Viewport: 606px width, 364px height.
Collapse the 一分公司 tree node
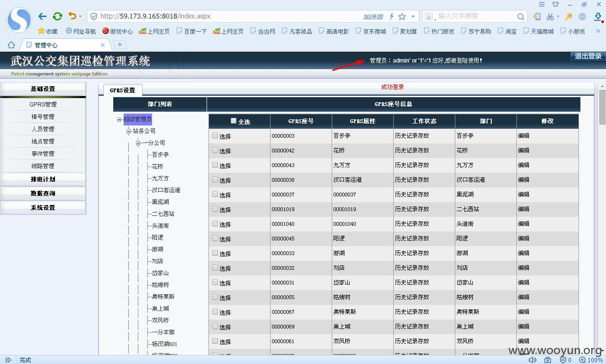(138, 143)
